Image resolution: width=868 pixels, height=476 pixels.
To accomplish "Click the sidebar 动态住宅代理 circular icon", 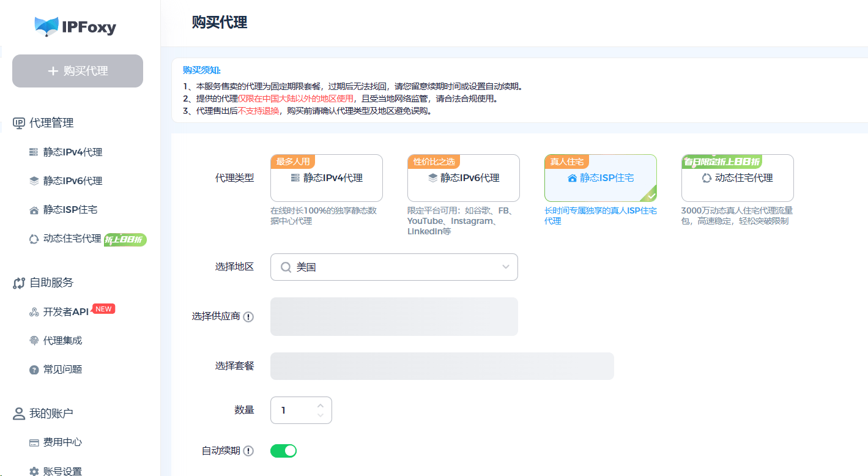I will pyautogui.click(x=34, y=239).
